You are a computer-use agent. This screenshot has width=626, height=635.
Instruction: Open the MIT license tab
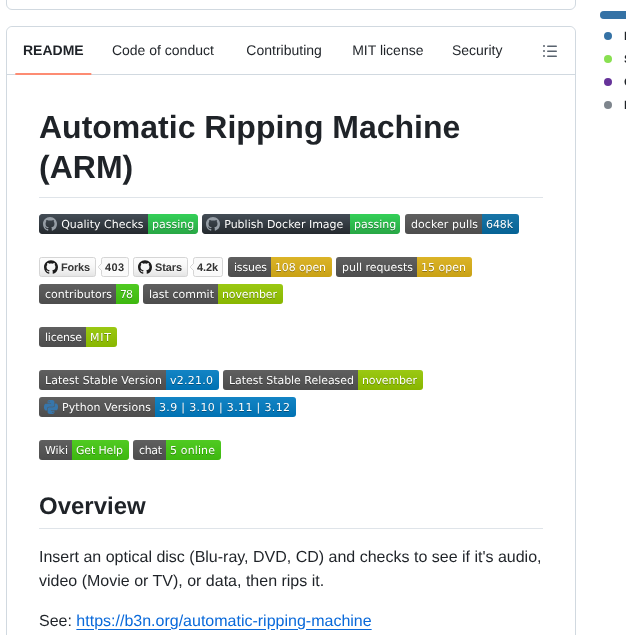[x=388, y=51]
